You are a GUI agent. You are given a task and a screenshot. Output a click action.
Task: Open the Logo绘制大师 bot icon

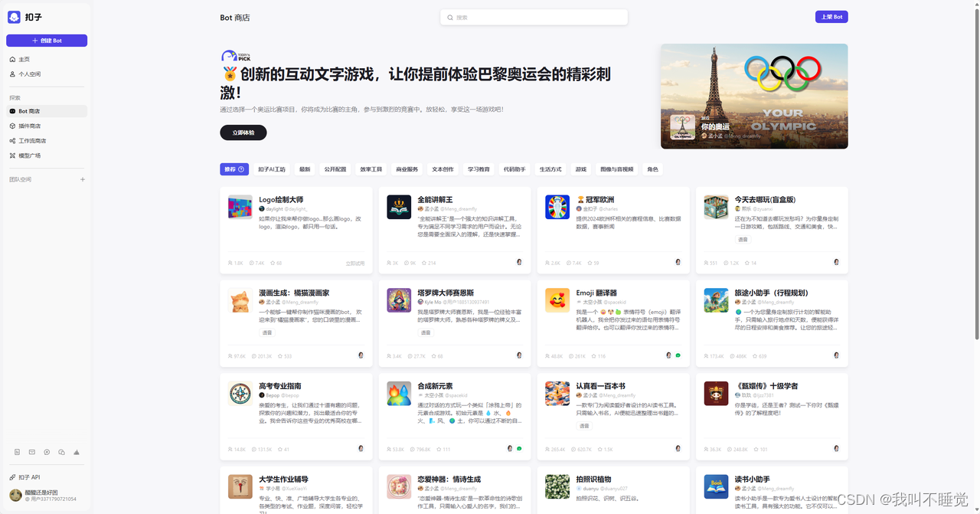pos(240,207)
